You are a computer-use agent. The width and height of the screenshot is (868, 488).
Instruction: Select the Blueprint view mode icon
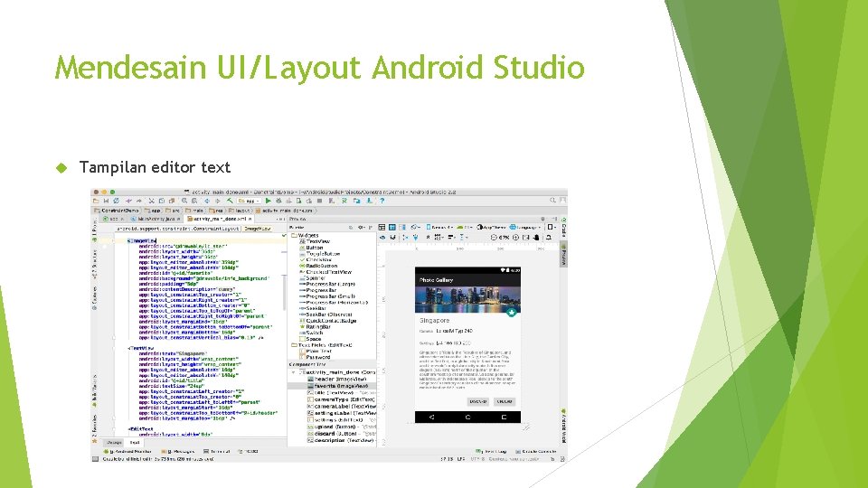(392, 228)
